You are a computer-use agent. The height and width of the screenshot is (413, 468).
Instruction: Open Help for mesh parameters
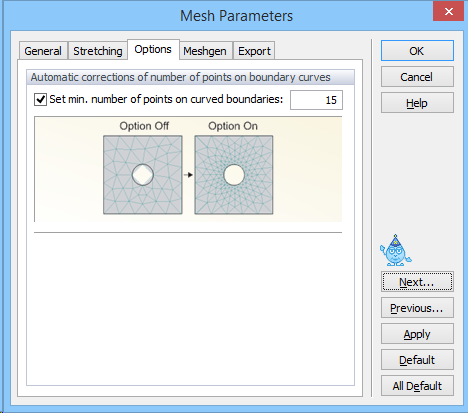click(417, 103)
